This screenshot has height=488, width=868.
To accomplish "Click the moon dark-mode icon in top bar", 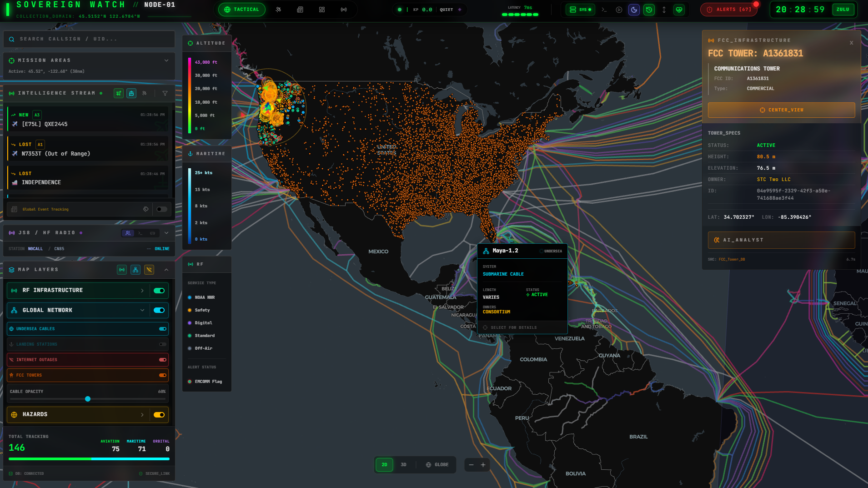I will pyautogui.click(x=634, y=9).
